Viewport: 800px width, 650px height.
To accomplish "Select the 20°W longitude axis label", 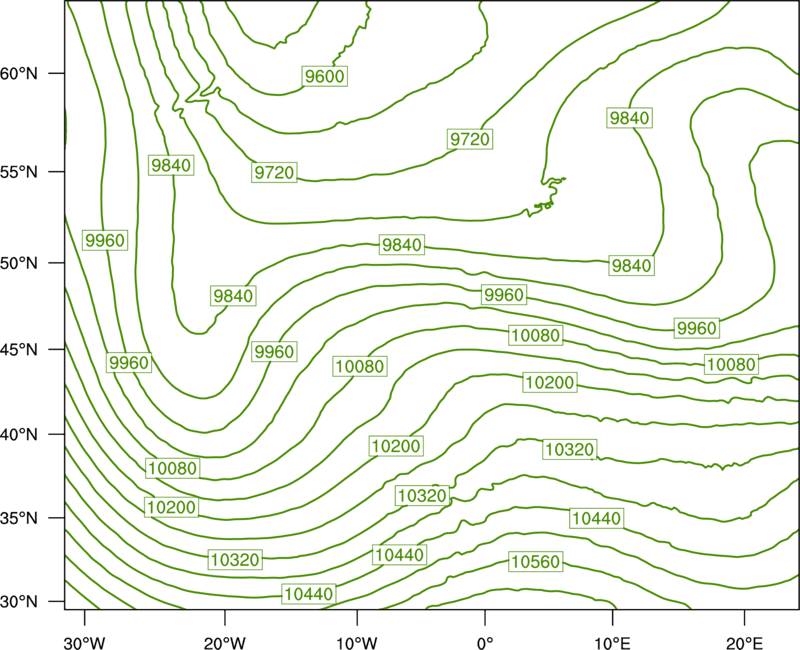I will pyautogui.click(x=225, y=643).
